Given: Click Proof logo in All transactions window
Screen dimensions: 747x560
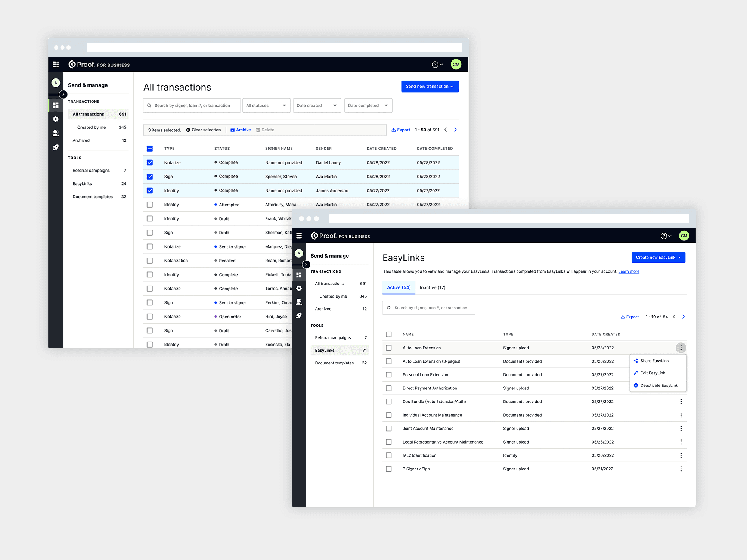Looking at the screenshot, I should click(x=99, y=65).
